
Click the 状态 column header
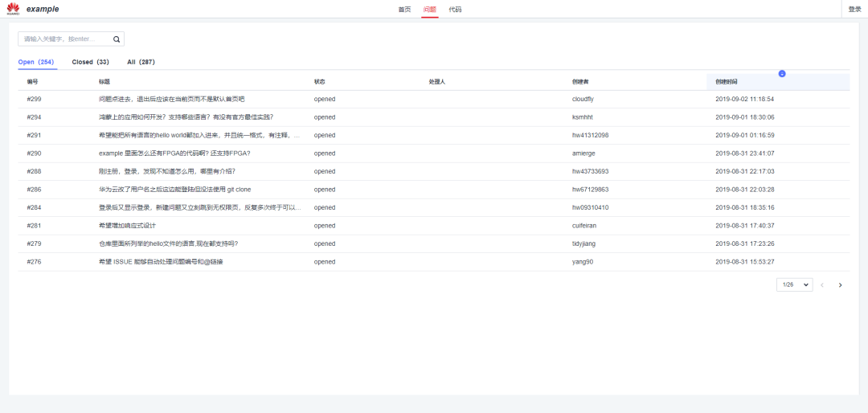tap(319, 82)
